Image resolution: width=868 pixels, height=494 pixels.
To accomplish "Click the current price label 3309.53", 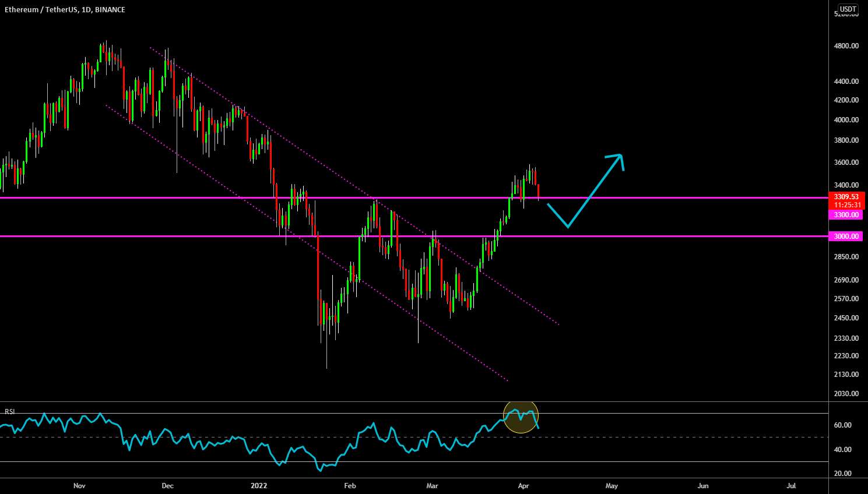I will click(846, 197).
